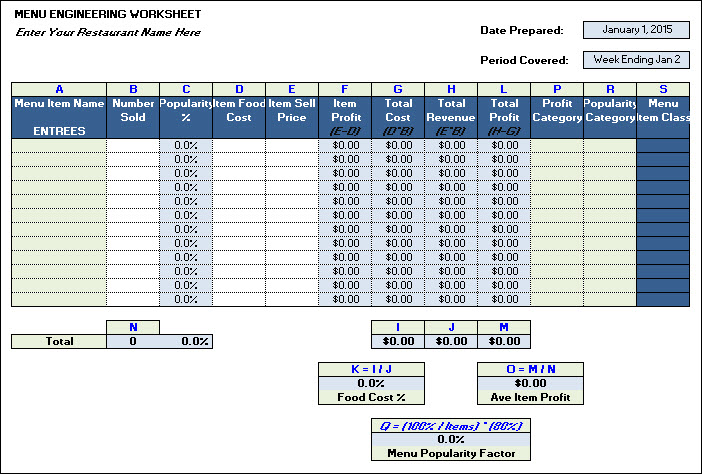Click the Menu Item Class header

[663, 117]
